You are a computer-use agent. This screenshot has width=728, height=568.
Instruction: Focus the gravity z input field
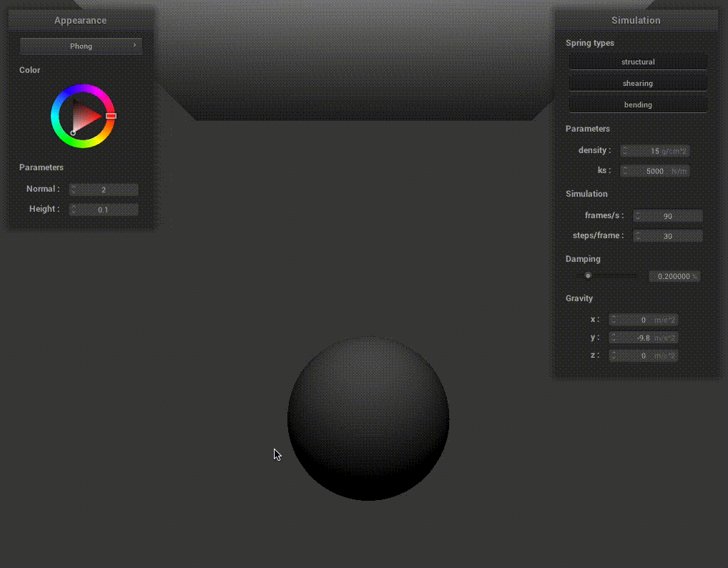(x=644, y=356)
